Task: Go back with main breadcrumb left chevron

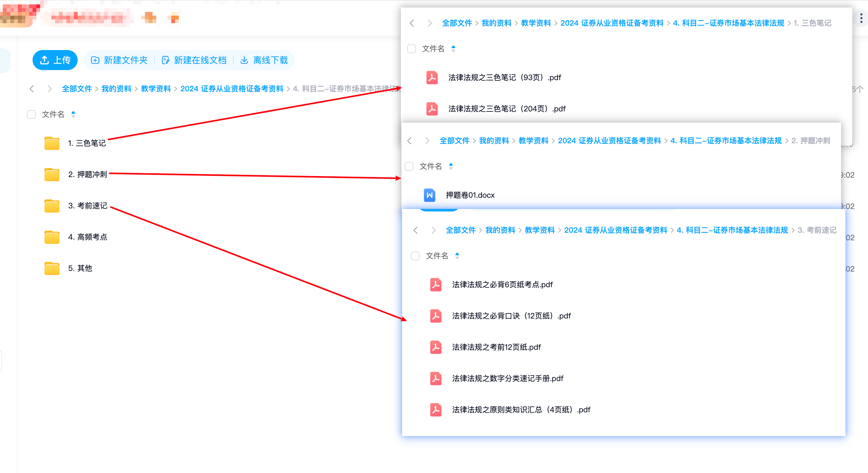Action: pyautogui.click(x=32, y=89)
